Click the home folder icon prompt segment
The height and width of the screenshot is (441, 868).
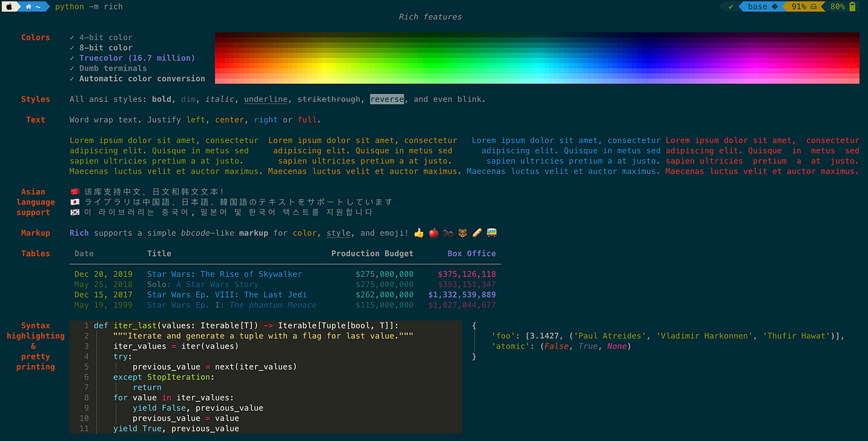(34, 7)
